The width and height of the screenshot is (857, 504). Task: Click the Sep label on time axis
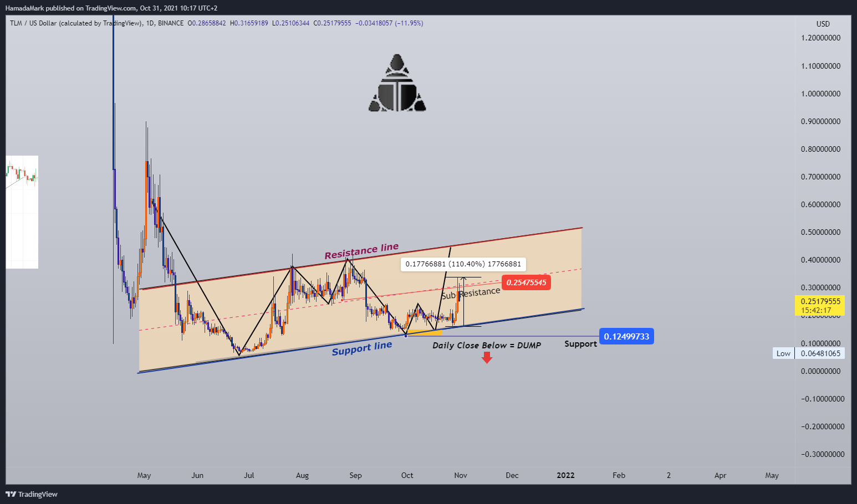point(355,475)
